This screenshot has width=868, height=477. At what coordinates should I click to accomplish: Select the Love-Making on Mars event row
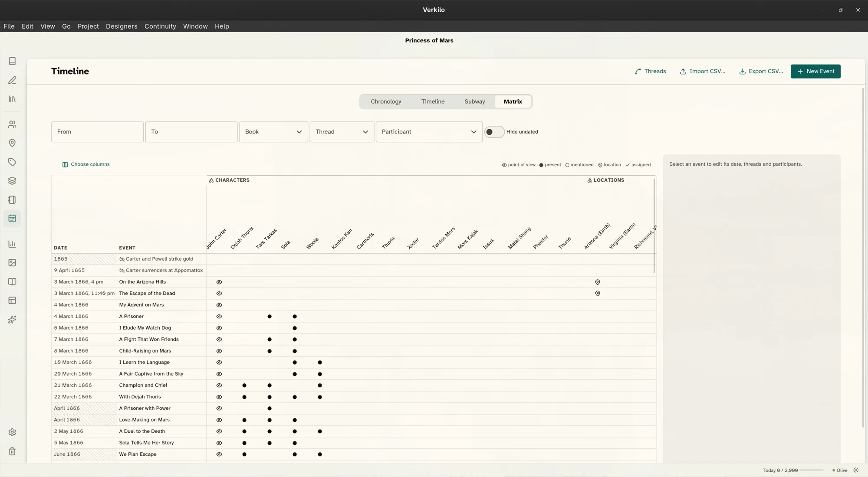click(x=354, y=420)
